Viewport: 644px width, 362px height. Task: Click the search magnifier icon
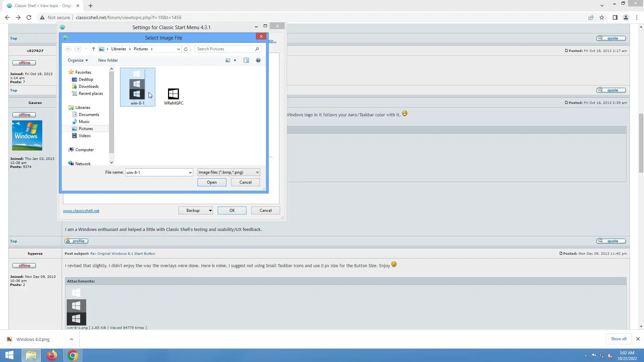pos(257,49)
